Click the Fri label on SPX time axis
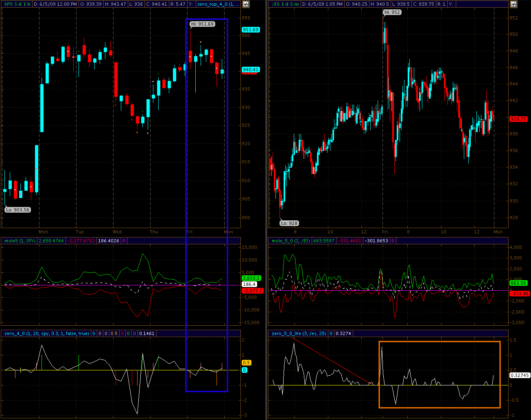531x420 pixels. click(x=190, y=232)
